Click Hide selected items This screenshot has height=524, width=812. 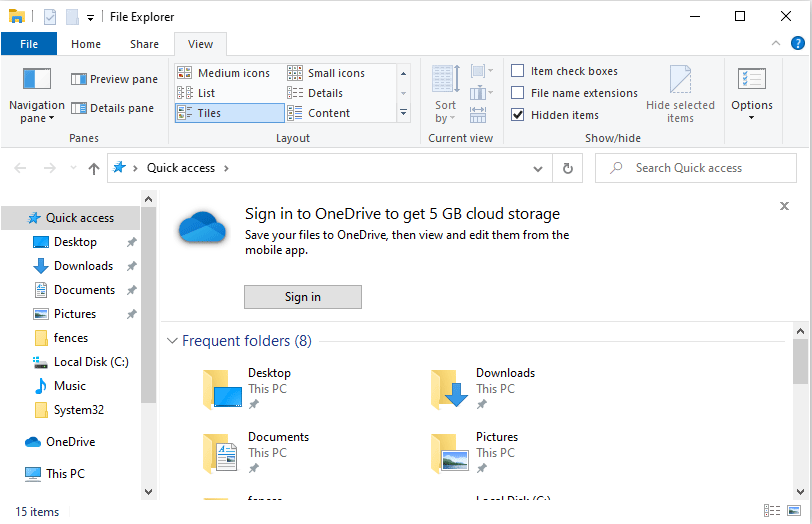coord(680,94)
